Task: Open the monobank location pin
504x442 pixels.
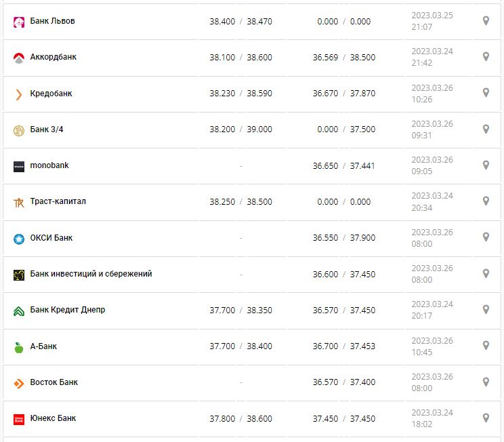Action: click(486, 165)
